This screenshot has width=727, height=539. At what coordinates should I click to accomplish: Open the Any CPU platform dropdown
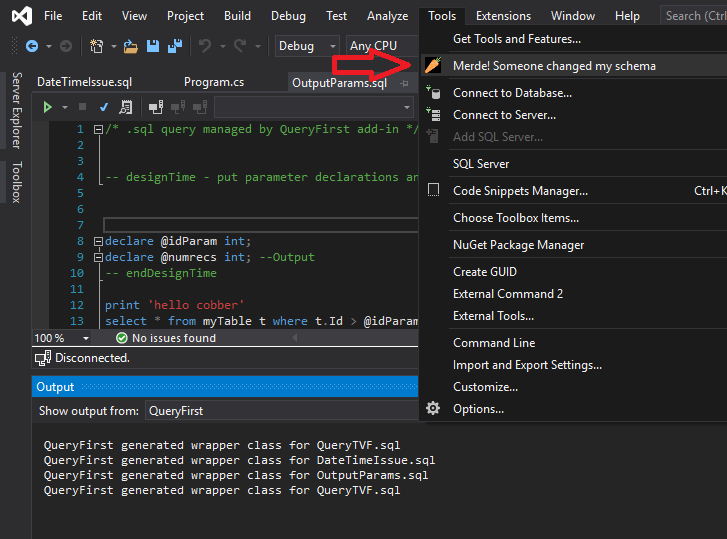(382, 46)
